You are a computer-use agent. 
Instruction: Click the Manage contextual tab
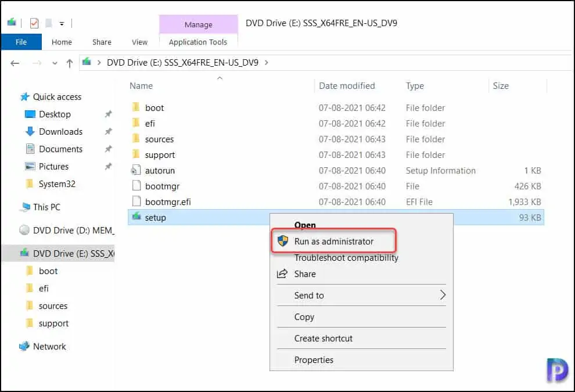click(199, 24)
